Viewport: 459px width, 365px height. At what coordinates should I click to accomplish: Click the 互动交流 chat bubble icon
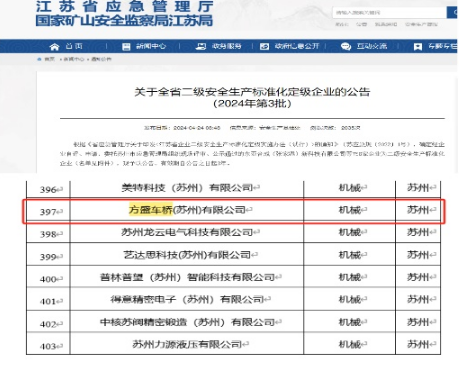click(x=346, y=46)
